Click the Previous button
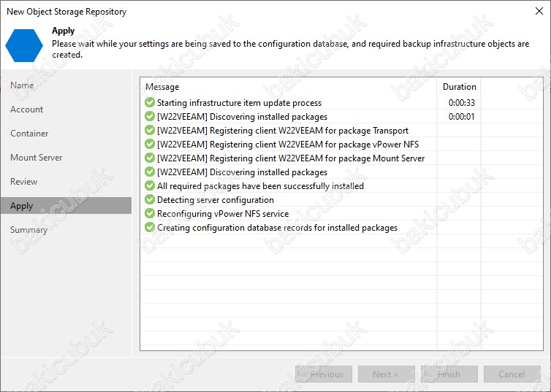 324,374
